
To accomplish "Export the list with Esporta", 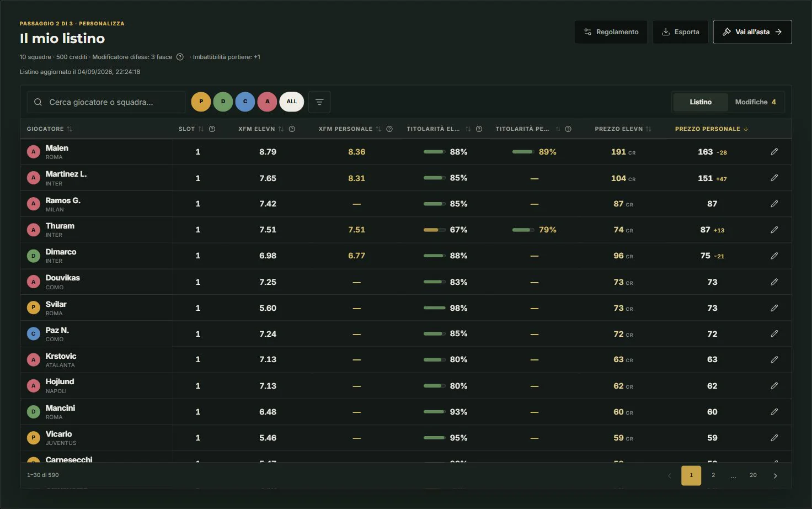I will 680,32.
